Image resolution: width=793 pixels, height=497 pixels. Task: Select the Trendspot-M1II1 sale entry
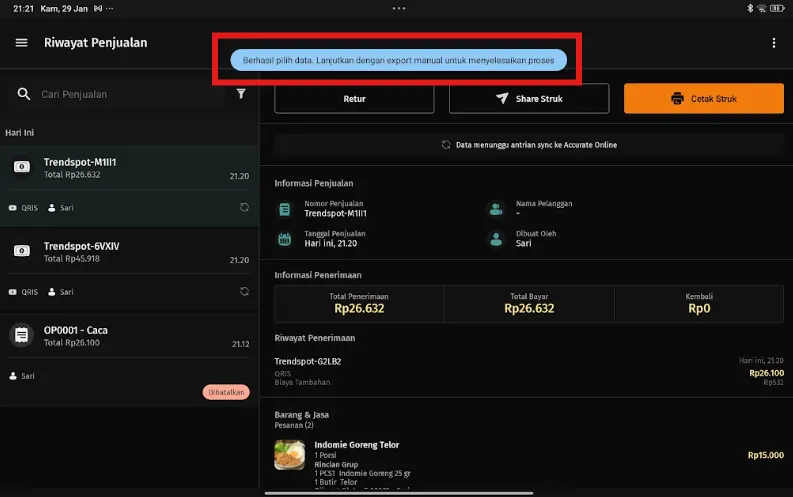[x=130, y=186]
